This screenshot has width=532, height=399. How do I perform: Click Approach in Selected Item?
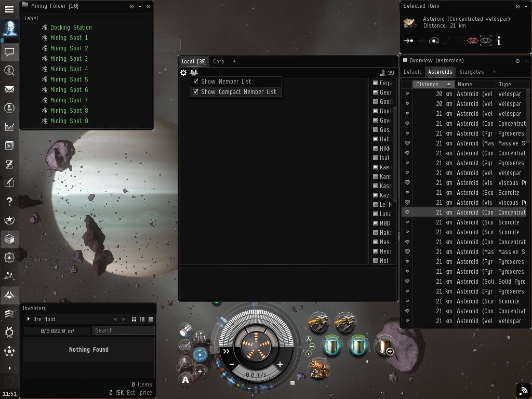pyautogui.click(x=408, y=41)
